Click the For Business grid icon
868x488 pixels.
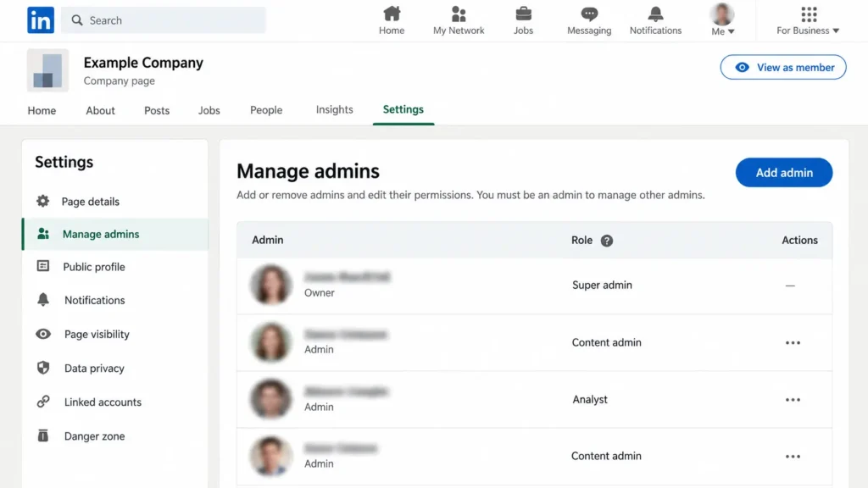809,14
